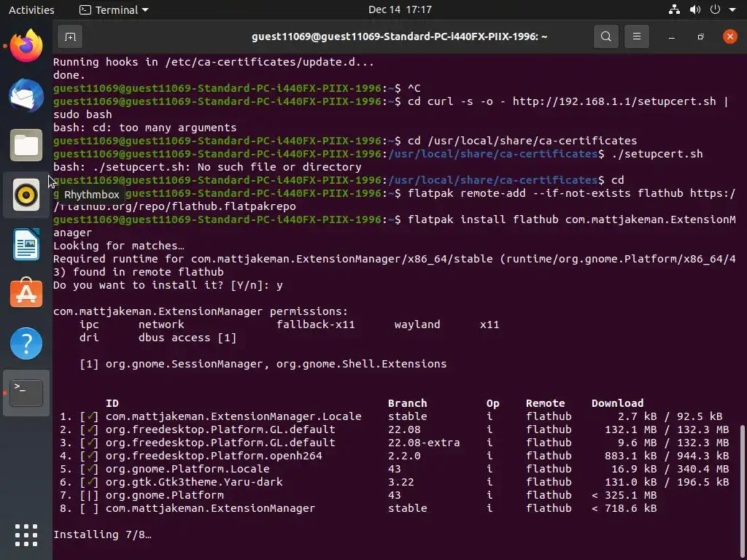Expand the system menu arrow
The width and height of the screenshot is (747, 560).
(732, 10)
